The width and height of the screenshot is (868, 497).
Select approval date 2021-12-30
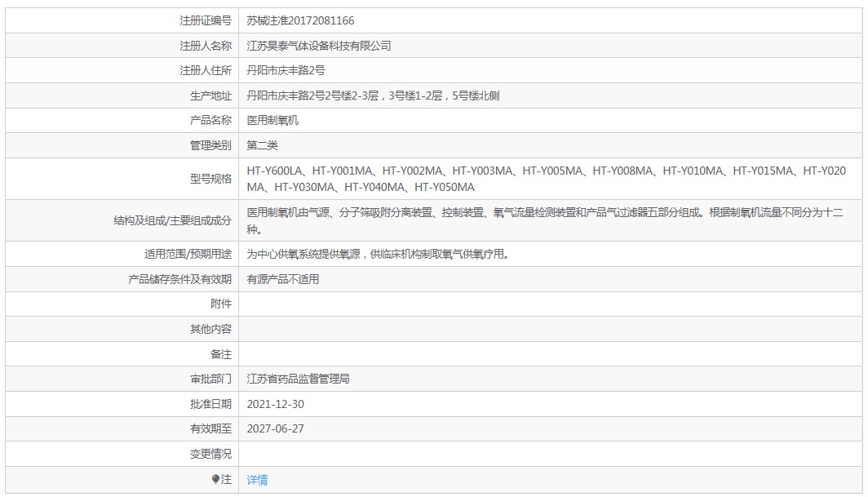275,404
